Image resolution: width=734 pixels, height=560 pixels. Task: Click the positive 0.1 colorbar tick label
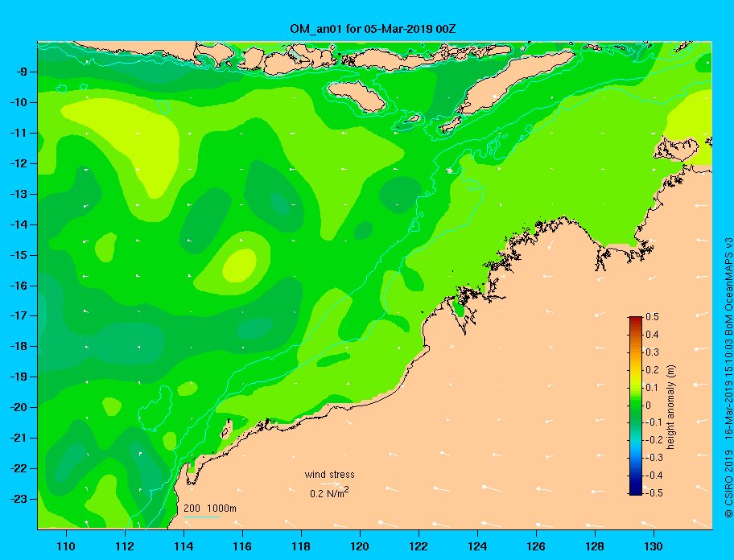coord(652,388)
